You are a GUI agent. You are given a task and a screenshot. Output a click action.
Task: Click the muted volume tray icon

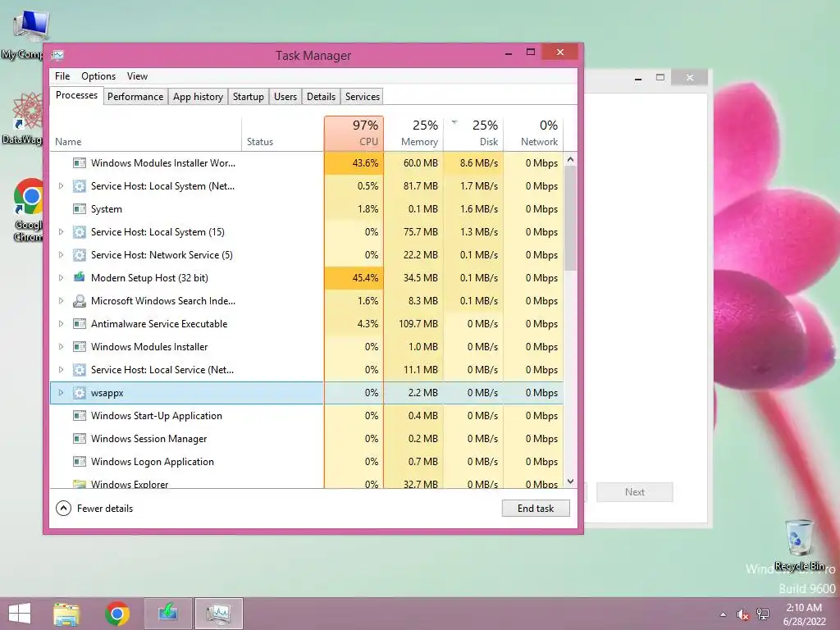742,614
